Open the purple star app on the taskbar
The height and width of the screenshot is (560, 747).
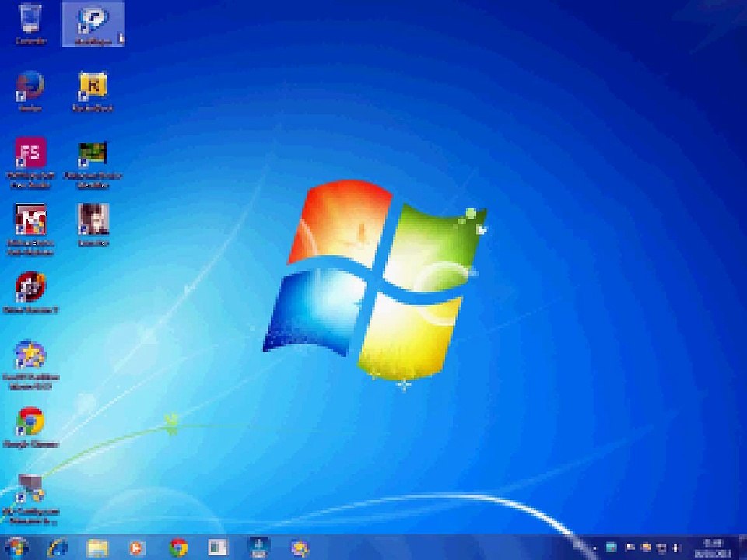(300, 548)
